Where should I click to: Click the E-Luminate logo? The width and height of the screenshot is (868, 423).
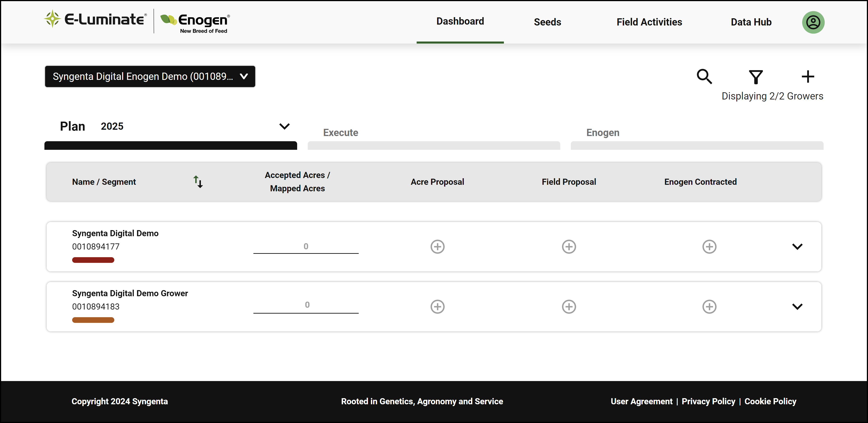pos(95,19)
